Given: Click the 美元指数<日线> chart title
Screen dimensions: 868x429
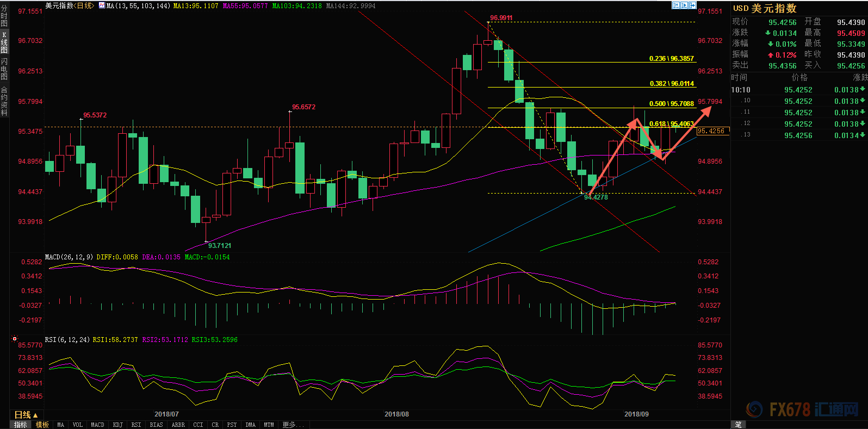Looking at the screenshot, I should tap(70, 5).
